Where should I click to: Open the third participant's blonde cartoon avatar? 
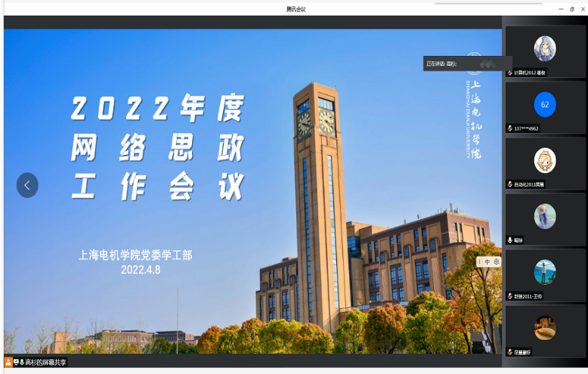[545, 160]
